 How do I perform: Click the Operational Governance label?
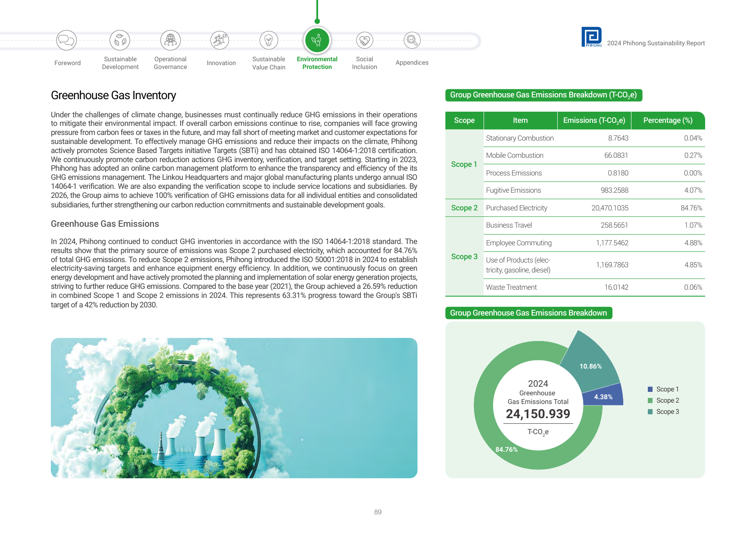click(x=171, y=63)
